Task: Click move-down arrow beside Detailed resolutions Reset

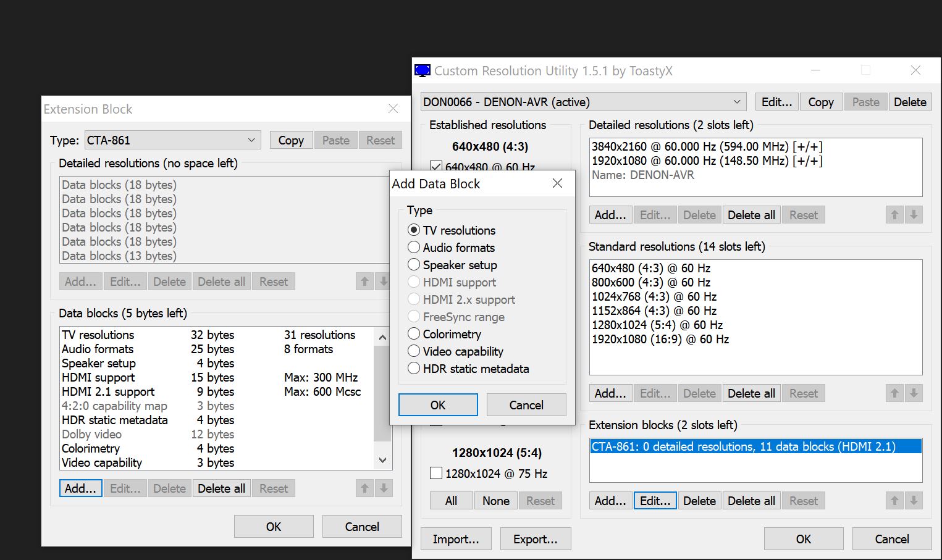Action: [x=914, y=215]
